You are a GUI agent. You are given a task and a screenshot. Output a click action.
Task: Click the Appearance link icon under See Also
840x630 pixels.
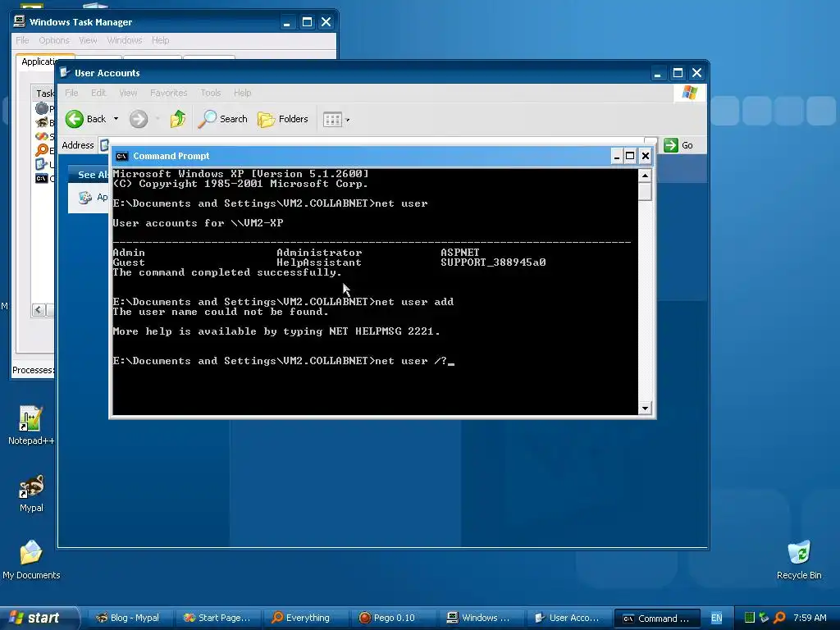tap(85, 198)
